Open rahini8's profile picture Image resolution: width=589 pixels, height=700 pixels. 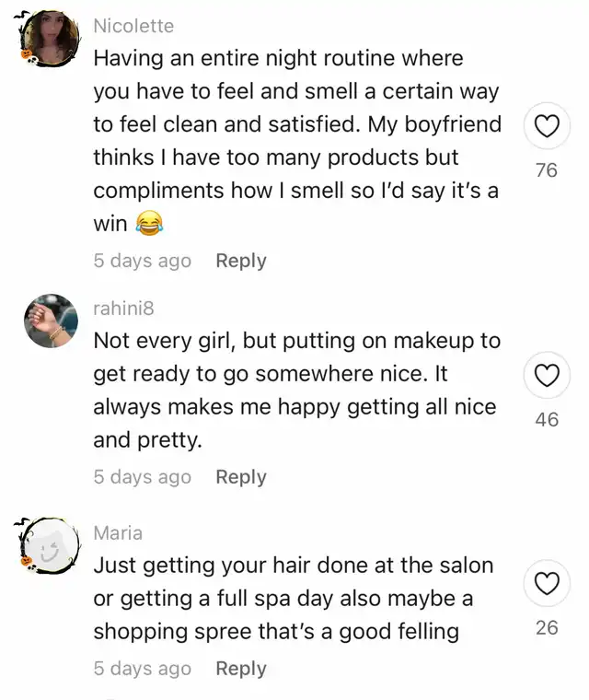pyautogui.click(x=51, y=321)
